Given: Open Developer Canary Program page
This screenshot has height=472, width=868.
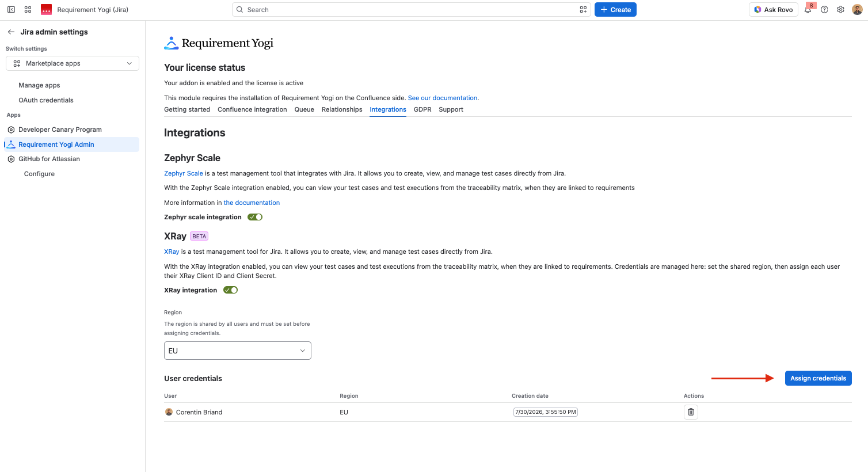Looking at the screenshot, I should (x=60, y=130).
